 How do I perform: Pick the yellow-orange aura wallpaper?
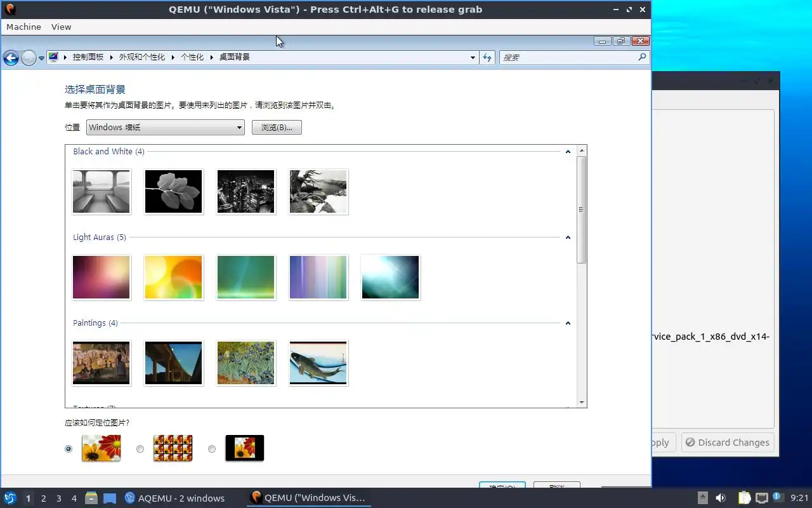[174, 277]
